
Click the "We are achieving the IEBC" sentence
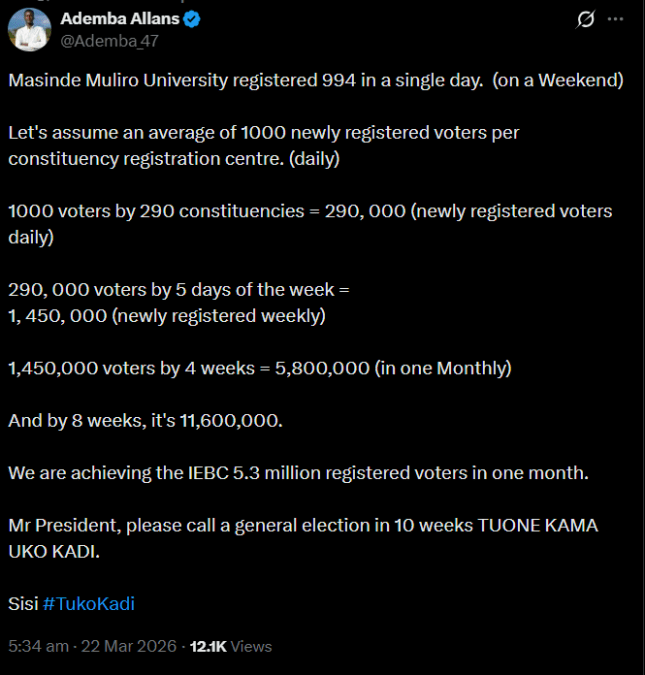tap(298, 473)
